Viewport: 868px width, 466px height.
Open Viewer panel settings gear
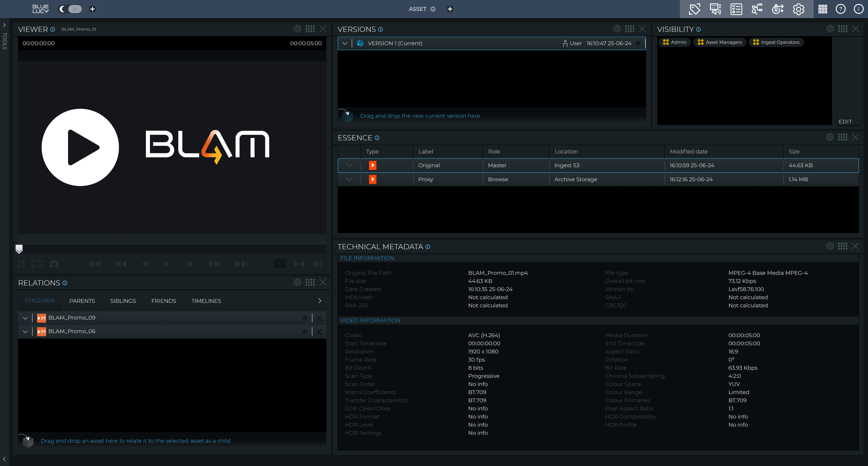click(297, 29)
